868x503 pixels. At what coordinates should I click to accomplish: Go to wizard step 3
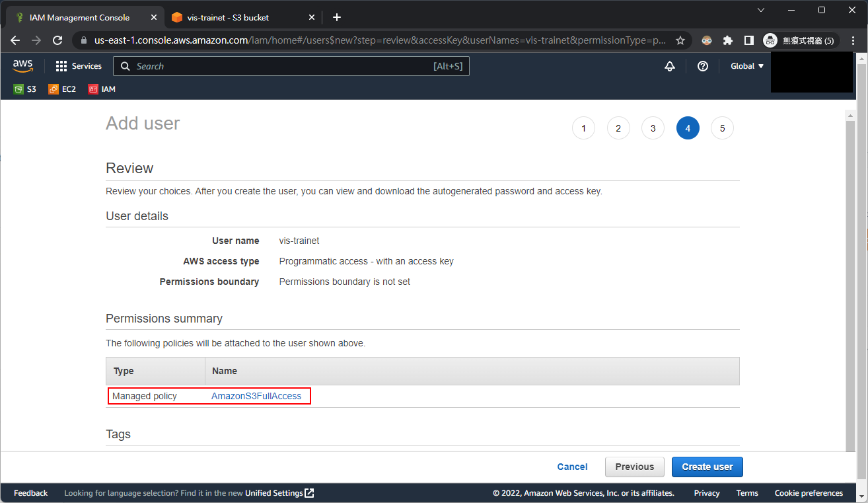click(653, 128)
